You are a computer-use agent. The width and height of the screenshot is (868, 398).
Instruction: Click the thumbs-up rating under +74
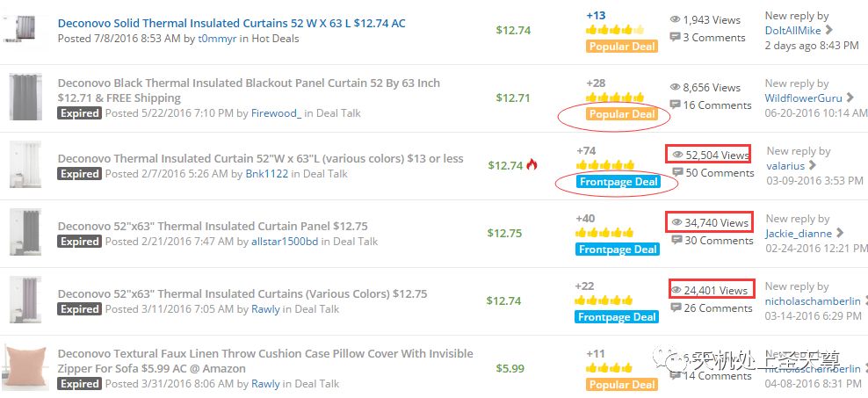604,165
